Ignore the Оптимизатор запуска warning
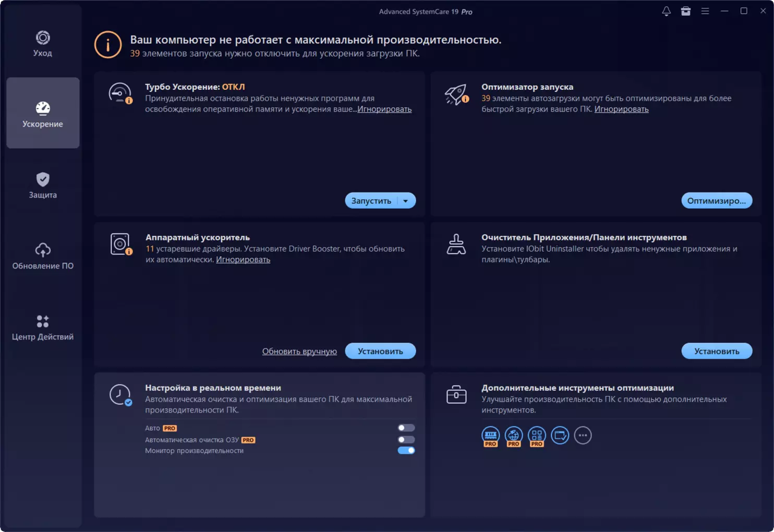 pos(621,109)
